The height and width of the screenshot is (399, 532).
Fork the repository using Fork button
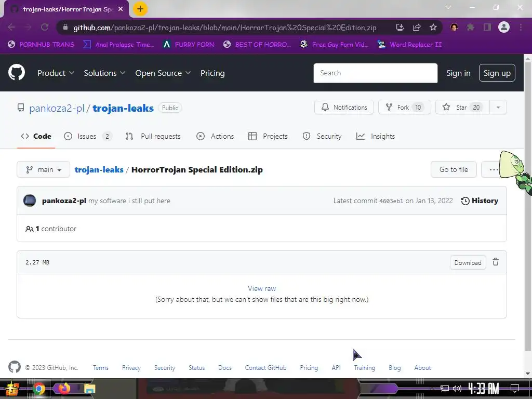[404, 107]
